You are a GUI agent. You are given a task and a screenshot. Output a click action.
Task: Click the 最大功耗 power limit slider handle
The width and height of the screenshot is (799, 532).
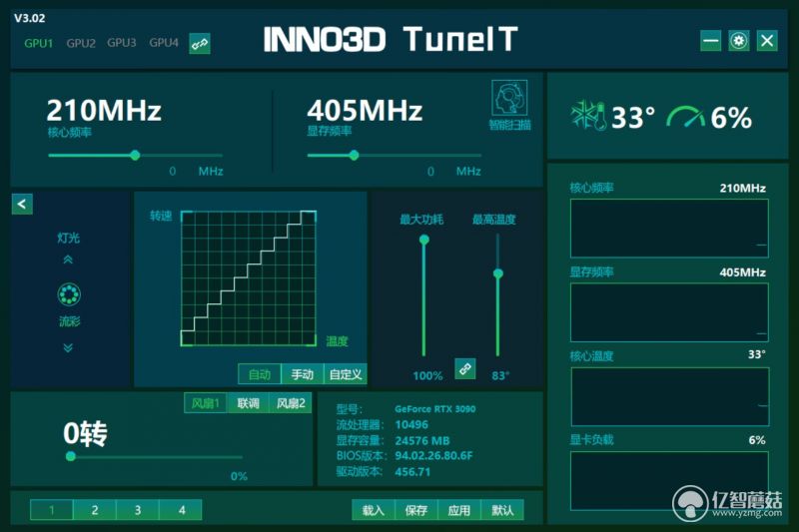pos(423,240)
